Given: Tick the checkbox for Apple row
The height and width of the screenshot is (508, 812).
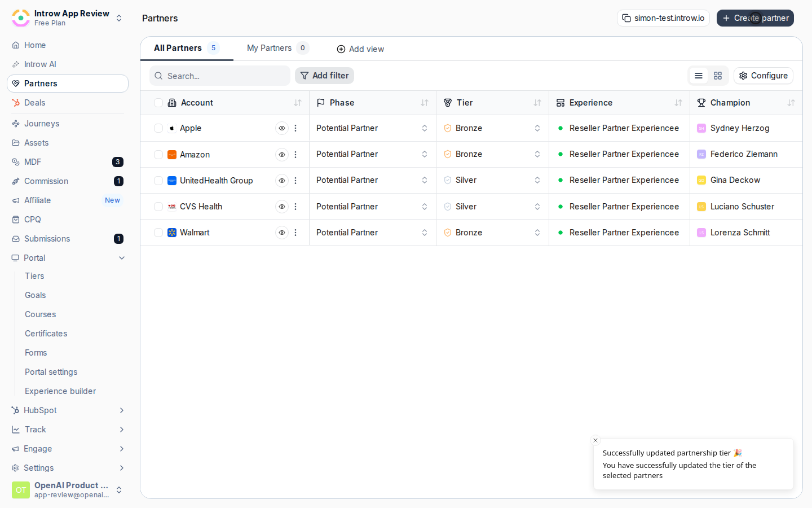Looking at the screenshot, I should point(158,129).
